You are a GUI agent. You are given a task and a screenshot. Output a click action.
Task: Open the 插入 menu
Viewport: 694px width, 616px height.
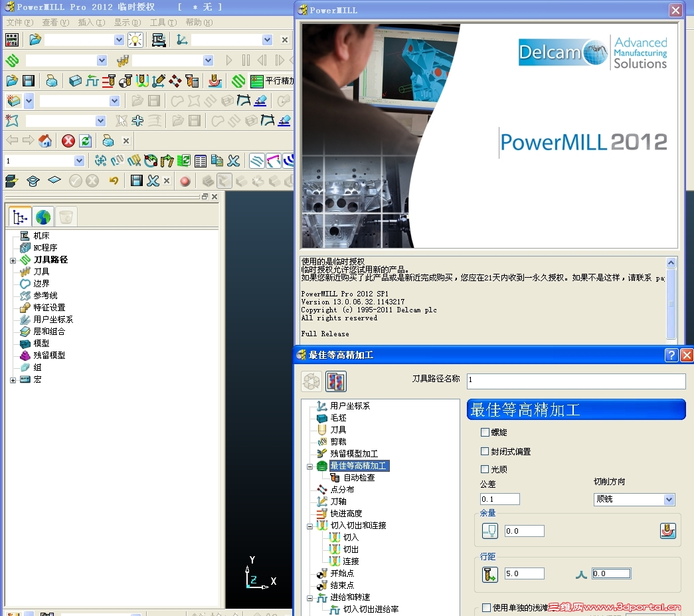(91, 23)
